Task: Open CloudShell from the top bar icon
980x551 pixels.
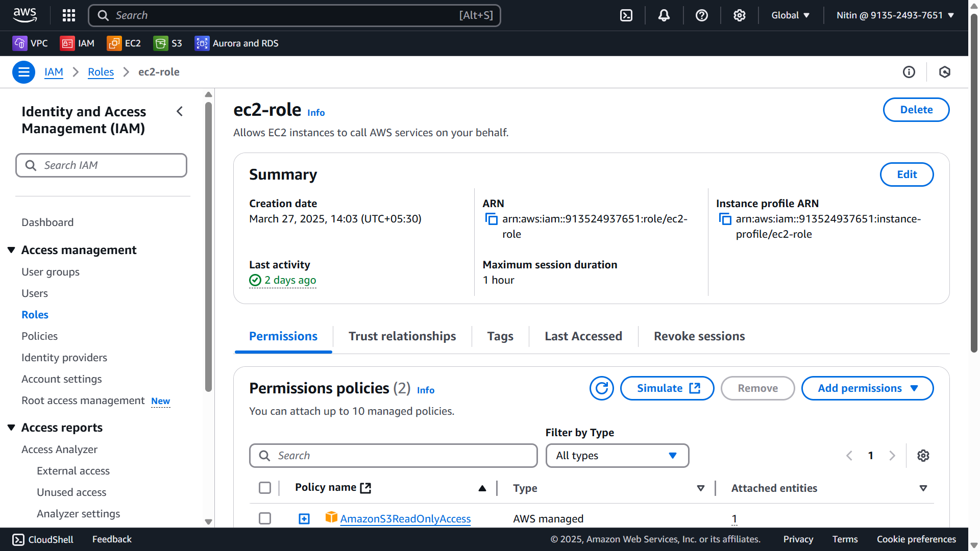Action: (x=626, y=15)
